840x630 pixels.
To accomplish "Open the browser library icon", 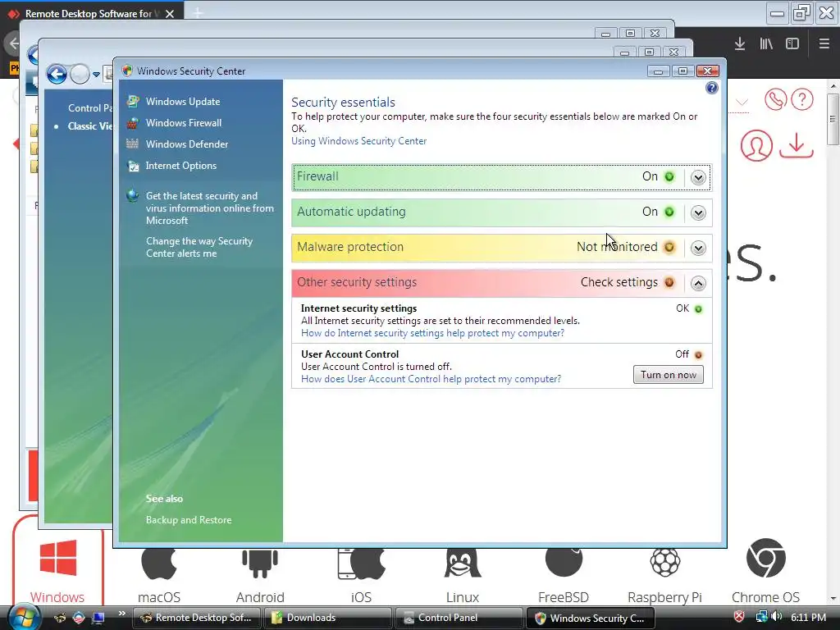I will coord(766,44).
